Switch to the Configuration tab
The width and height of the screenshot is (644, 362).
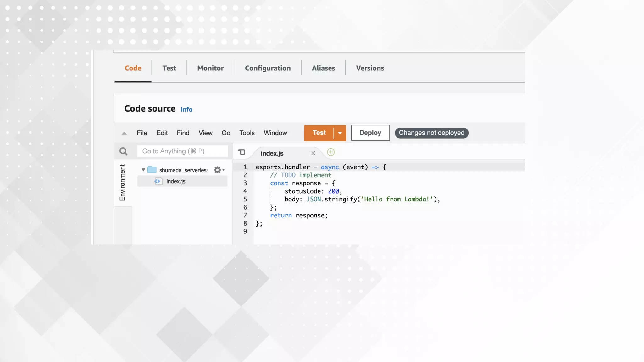[268, 68]
